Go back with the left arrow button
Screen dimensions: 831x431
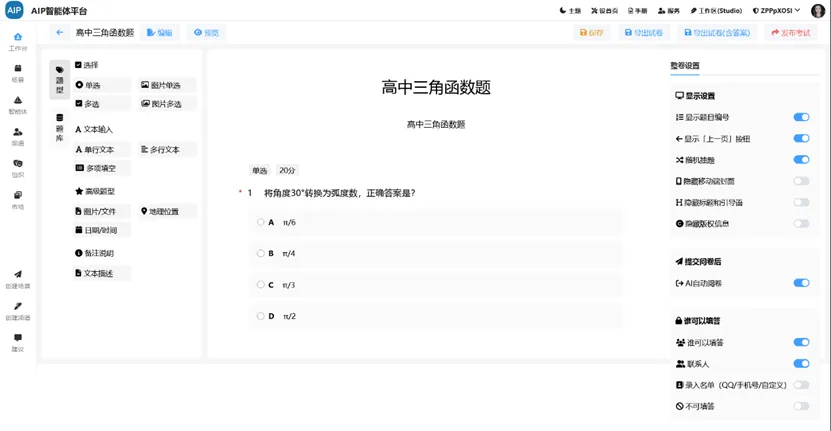point(59,32)
